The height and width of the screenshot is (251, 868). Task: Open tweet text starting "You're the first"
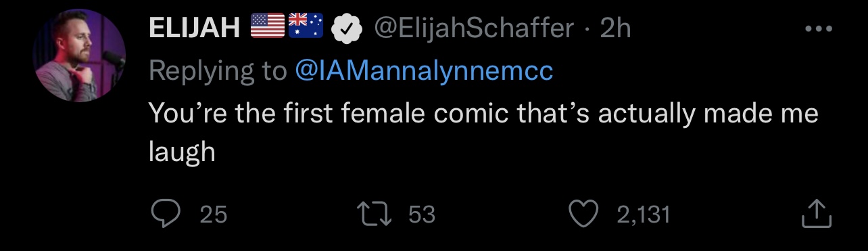click(x=483, y=132)
